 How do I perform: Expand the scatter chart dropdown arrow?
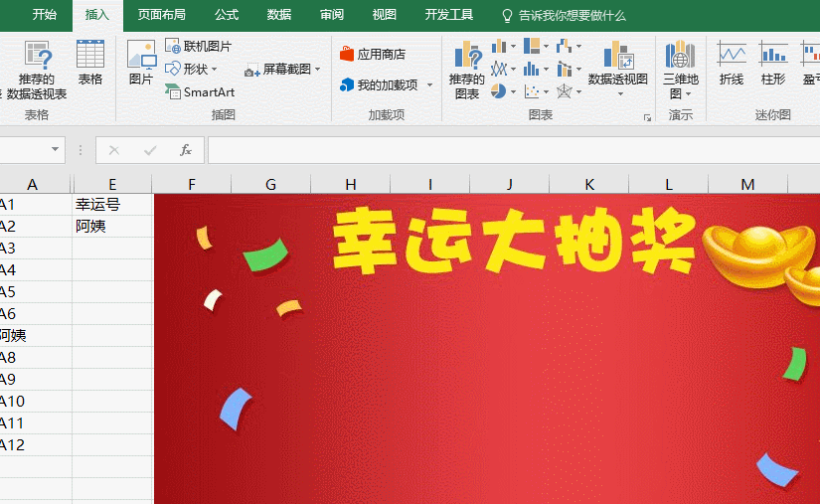(x=546, y=92)
